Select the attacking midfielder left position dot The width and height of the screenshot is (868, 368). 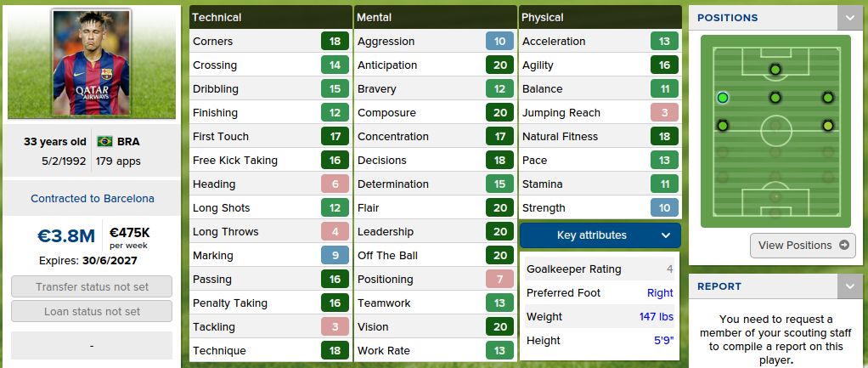(x=723, y=98)
